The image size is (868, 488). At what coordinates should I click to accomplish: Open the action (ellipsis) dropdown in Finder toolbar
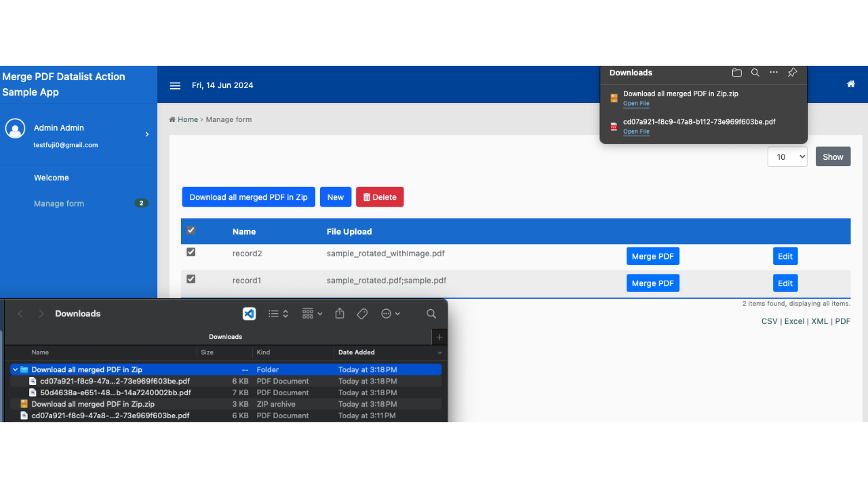click(x=391, y=314)
